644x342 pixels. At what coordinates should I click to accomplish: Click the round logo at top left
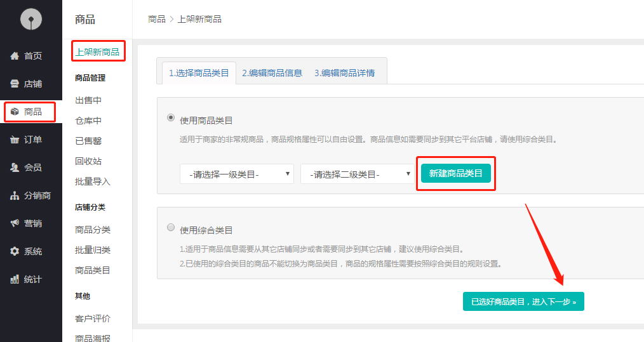tap(30, 20)
